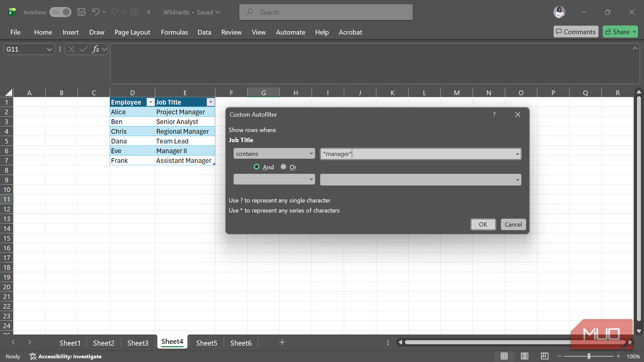Open the contains operator dropdown
644x362 pixels.
(274, 154)
